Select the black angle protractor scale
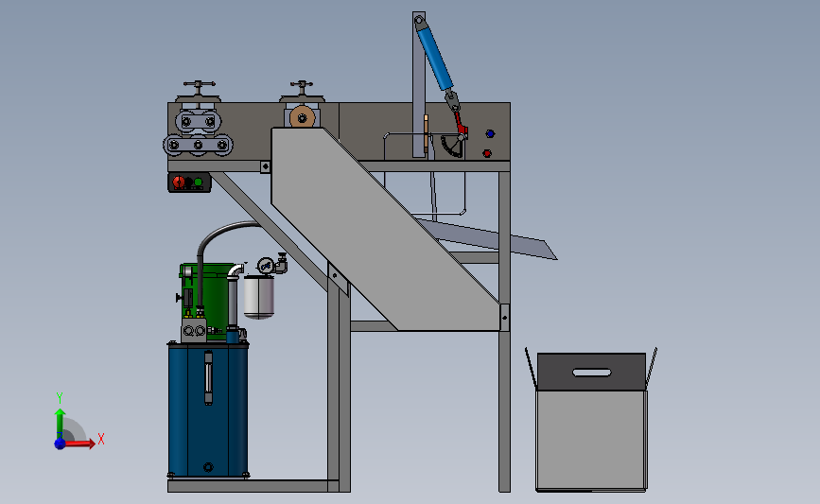 tap(451, 146)
